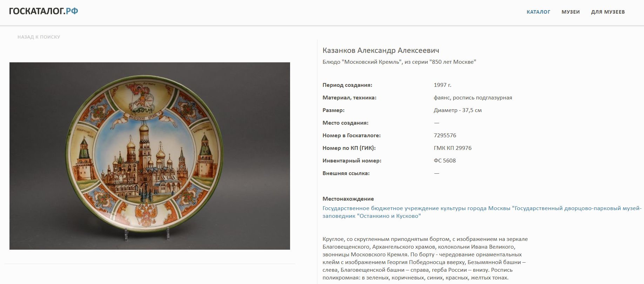This screenshot has width=644, height=284.
Task: Open the ДЛЯ МУЗЕЕВ menu item
Action: click(x=608, y=12)
